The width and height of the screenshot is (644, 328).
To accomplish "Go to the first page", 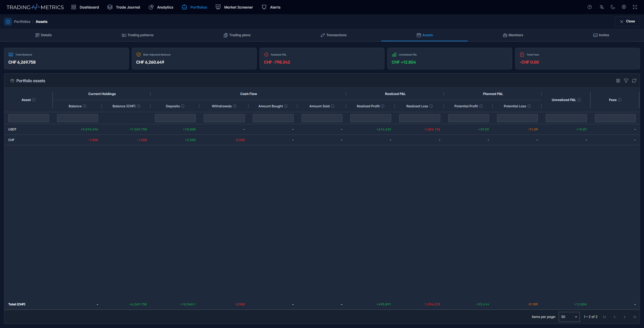I will pos(605,317).
